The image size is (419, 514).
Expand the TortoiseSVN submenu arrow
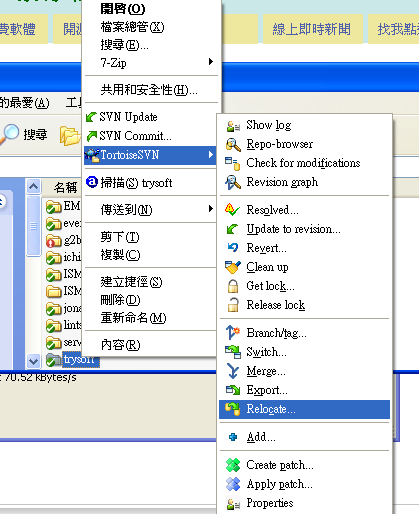(210, 155)
